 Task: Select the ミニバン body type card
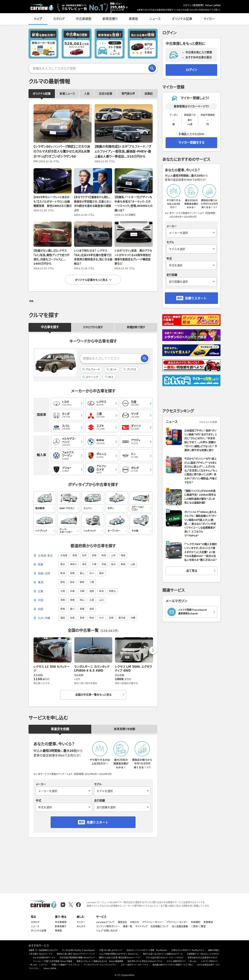click(x=93, y=501)
